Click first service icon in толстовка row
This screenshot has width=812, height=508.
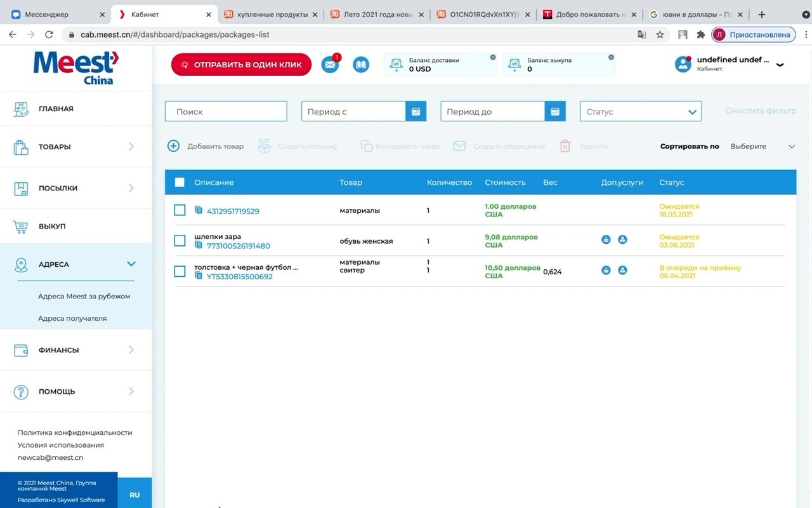pyautogui.click(x=606, y=270)
